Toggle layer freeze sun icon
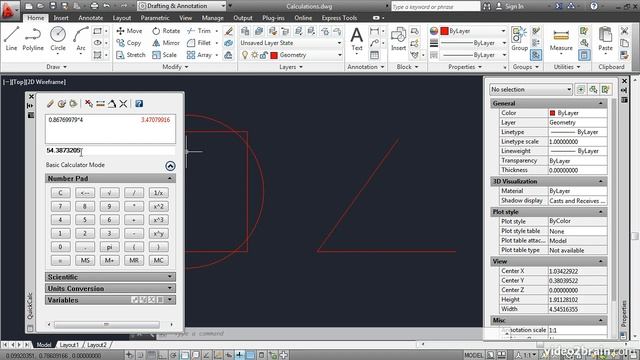Image resolution: width=640 pixels, height=360 pixels. (254, 55)
